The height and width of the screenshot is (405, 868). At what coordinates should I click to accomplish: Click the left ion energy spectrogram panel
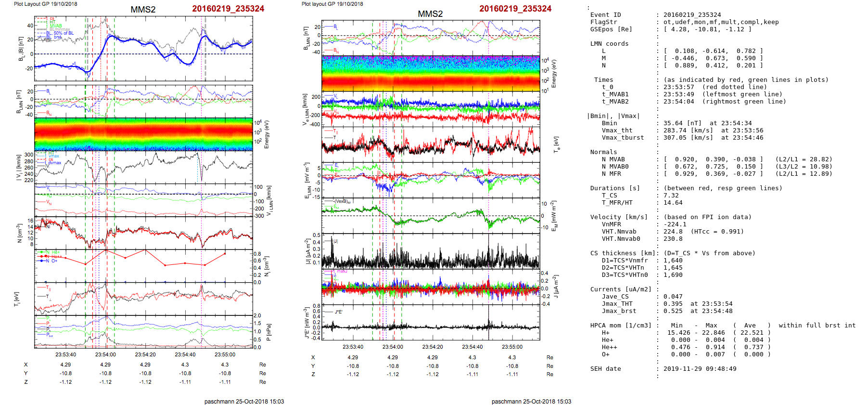(x=143, y=134)
